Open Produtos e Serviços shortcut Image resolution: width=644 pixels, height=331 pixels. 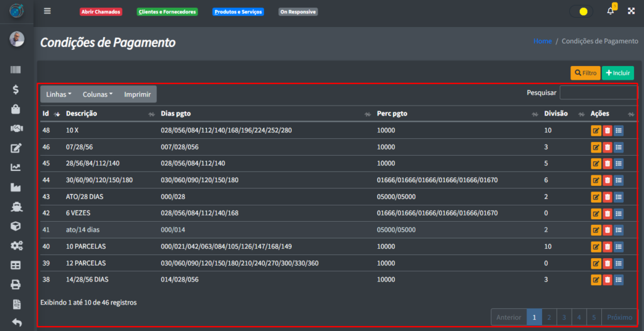[x=238, y=12]
